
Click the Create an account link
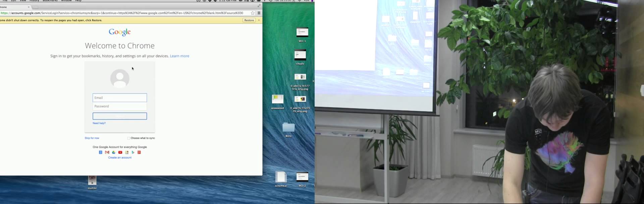[120, 158]
